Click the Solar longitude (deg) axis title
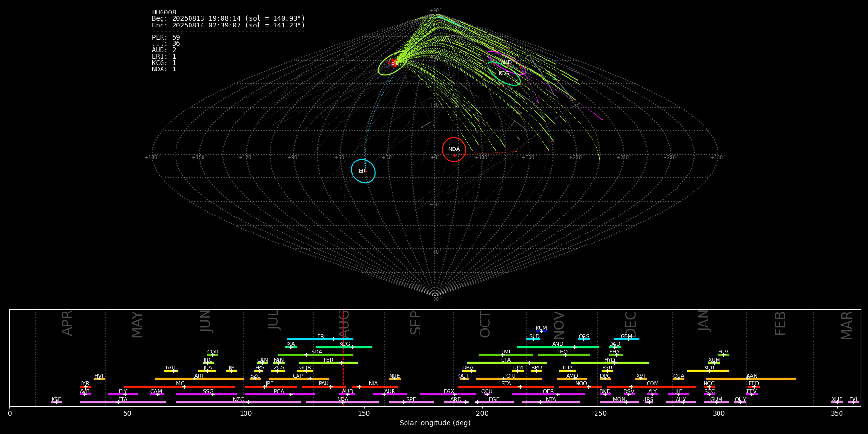This screenshot has width=868, height=434. point(435,423)
